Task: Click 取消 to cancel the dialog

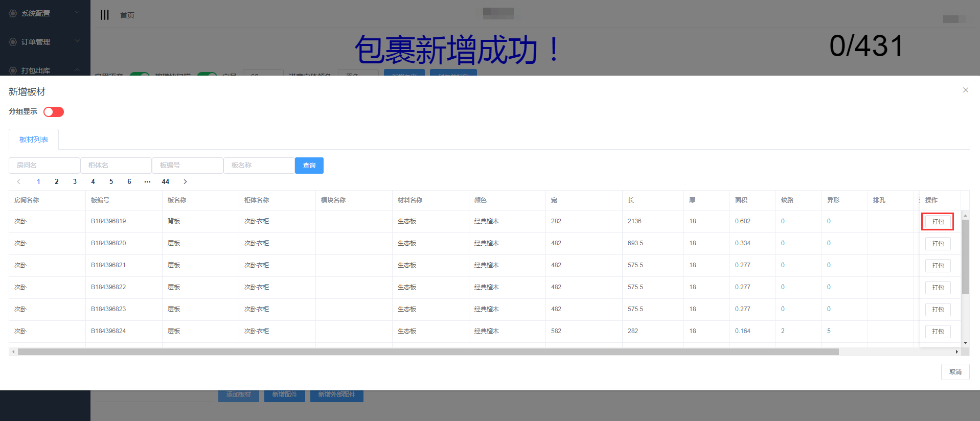Action: tap(954, 372)
